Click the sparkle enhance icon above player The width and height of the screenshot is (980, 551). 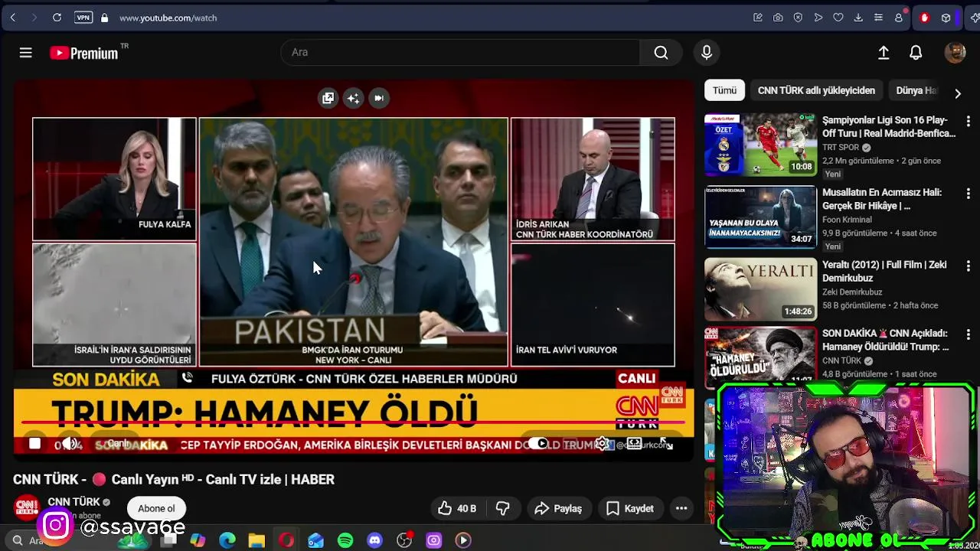(x=353, y=98)
